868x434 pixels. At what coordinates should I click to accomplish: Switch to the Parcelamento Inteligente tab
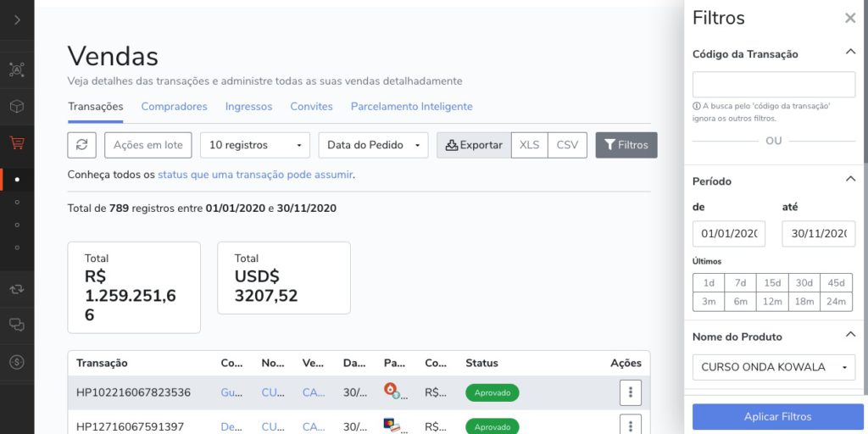click(411, 106)
